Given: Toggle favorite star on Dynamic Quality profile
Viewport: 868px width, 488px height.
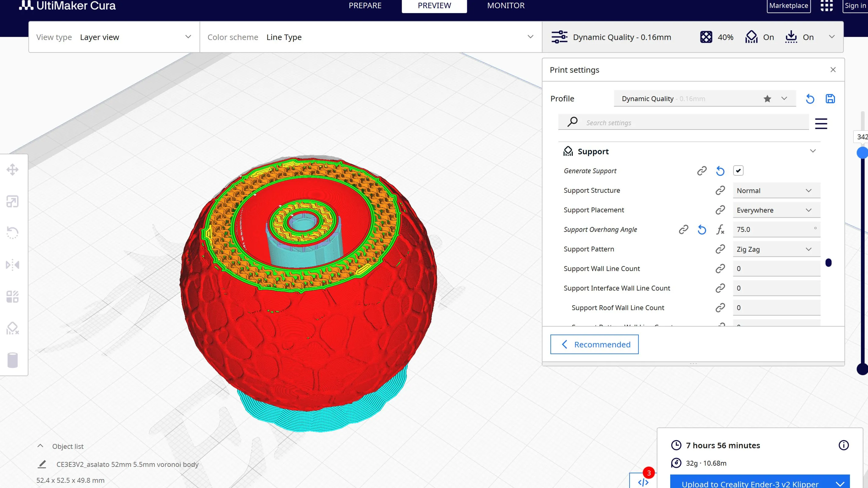Looking at the screenshot, I should [x=767, y=99].
